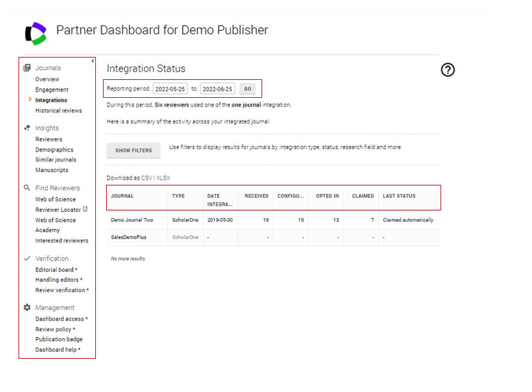Image resolution: width=532 pixels, height=392 pixels.
Task: Go to Reviewers under Insights
Action: point(49,139)
